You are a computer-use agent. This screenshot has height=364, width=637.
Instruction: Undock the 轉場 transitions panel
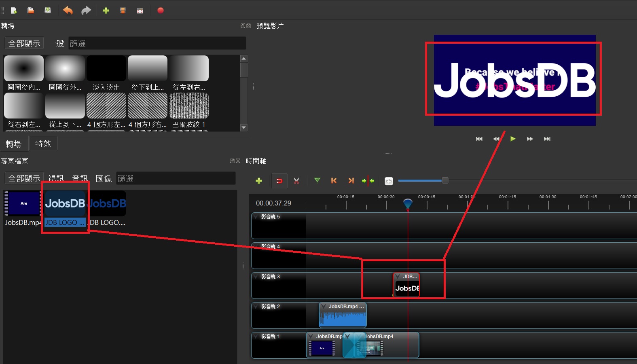coord(243,25)
